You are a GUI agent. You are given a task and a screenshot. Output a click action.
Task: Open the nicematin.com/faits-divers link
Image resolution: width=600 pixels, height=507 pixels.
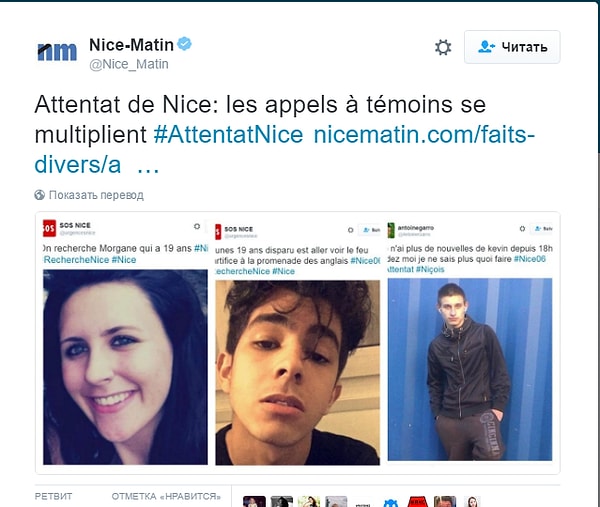tap(284, 150)
